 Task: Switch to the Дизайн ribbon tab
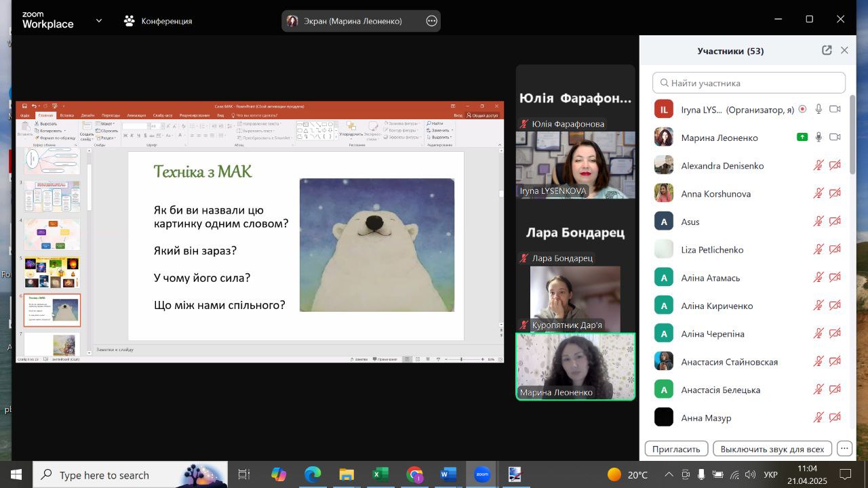[x=87, y=115]
